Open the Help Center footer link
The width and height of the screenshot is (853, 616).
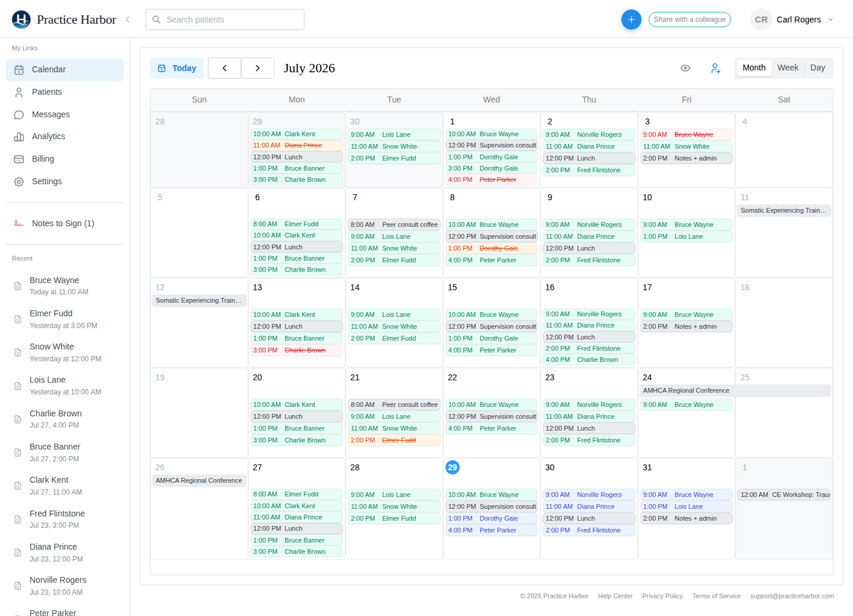(x=615, y=596)
